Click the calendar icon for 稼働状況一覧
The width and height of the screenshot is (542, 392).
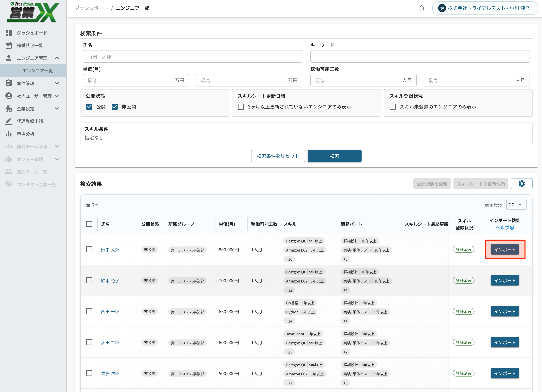click(9, 45)
